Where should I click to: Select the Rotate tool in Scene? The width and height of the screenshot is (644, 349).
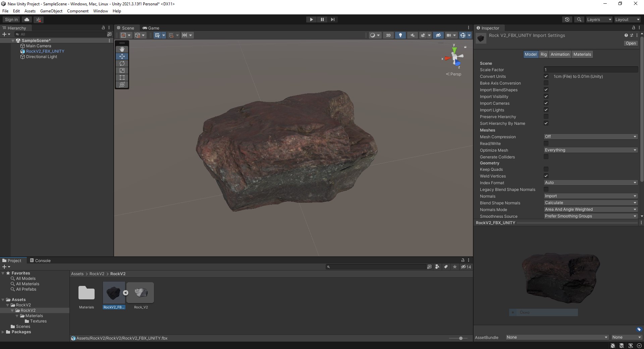point(122,63)
